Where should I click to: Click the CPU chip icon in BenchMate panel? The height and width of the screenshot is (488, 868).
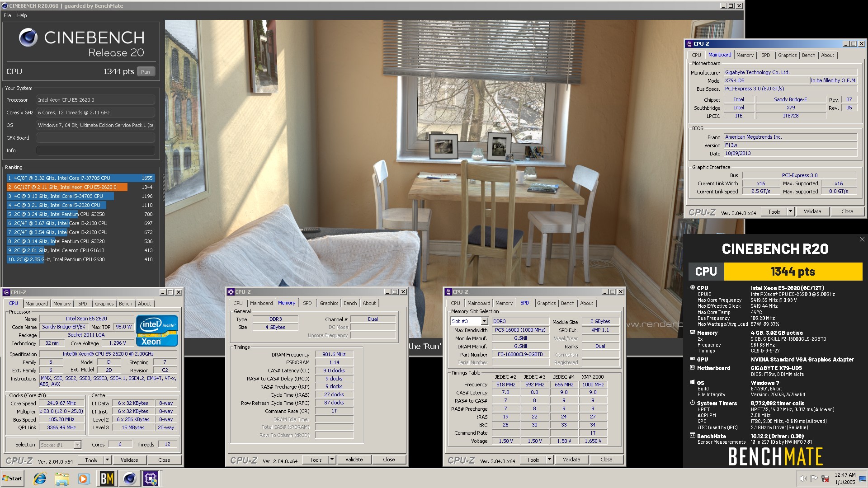pyautogui.click(x=692, y=287)
